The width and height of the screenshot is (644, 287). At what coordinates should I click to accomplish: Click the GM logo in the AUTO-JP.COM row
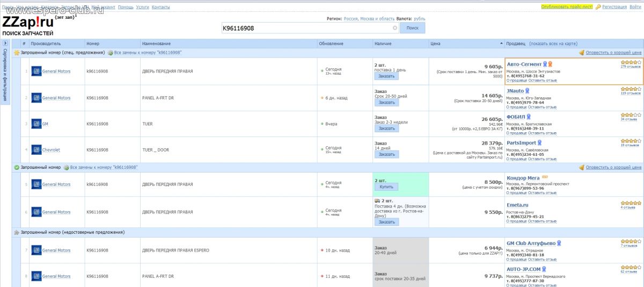coord(36,276)
